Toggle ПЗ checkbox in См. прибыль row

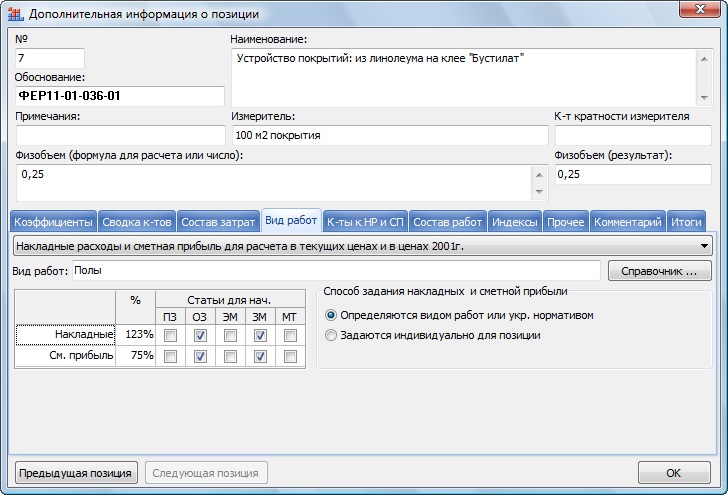(x=170, y=356)
